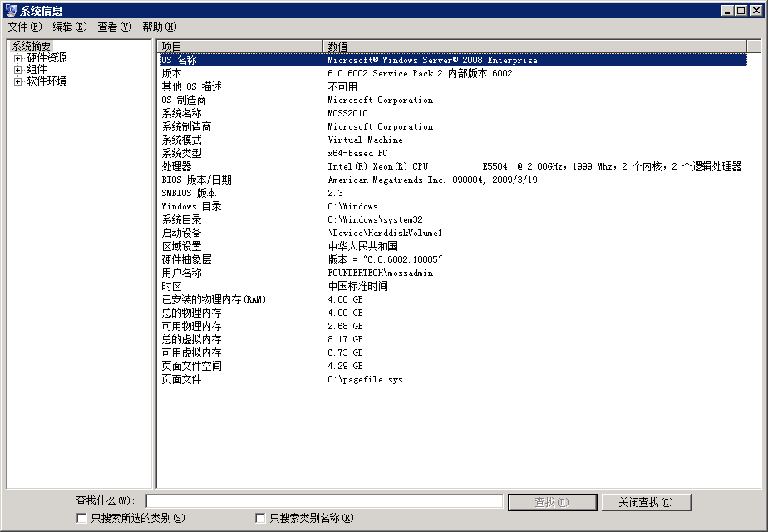Viewport: 768px width, 532px height.
Task: Select the 页面文件空间 row
Action: click(453, 366)
